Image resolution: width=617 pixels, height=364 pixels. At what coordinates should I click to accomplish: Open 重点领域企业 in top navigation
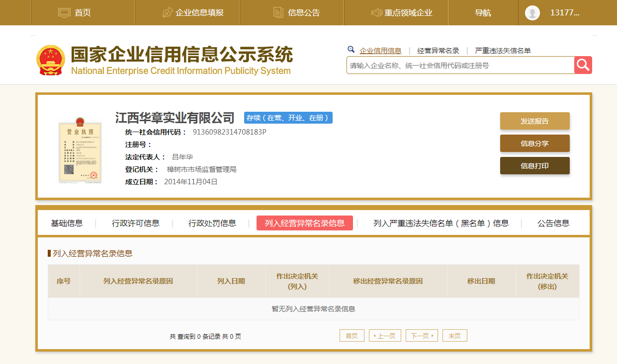click(408, 13)
